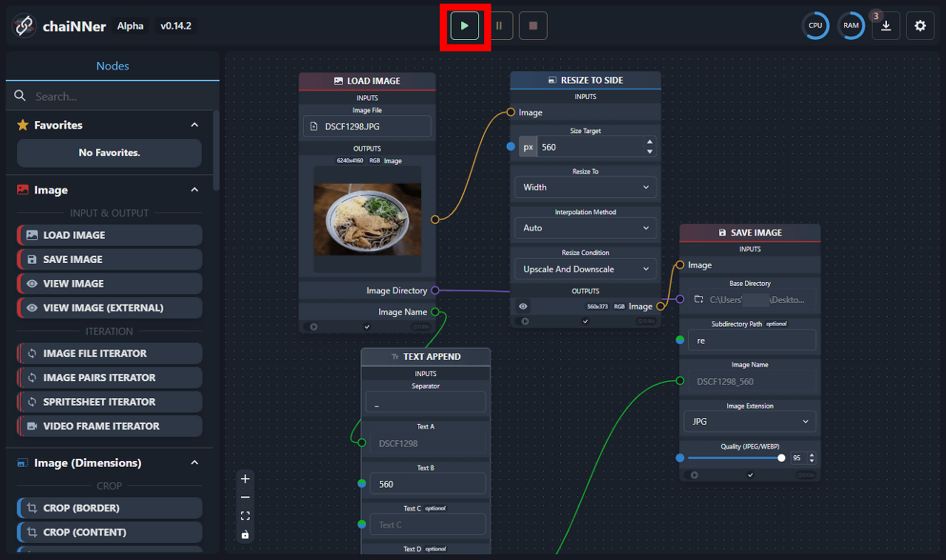
Task: Click the Size Target px unit button
Action: point(528,147)
